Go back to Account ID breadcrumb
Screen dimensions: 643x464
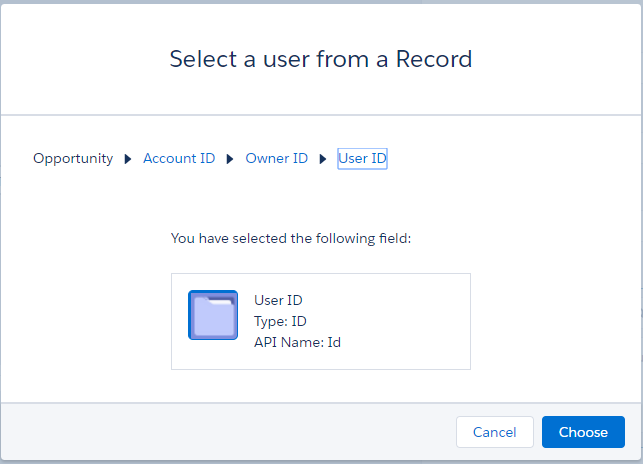point(179,159)
